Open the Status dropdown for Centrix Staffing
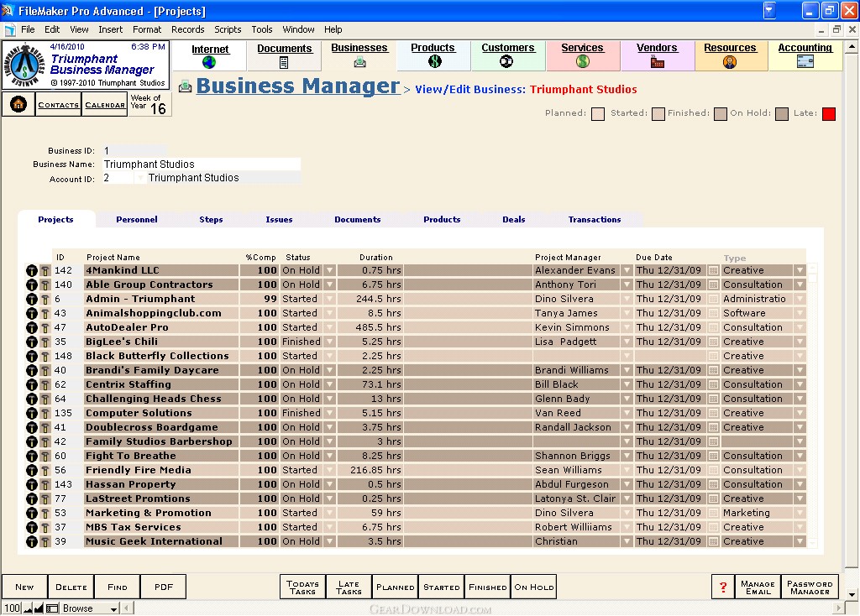860x616 pixels. (329, 384)
